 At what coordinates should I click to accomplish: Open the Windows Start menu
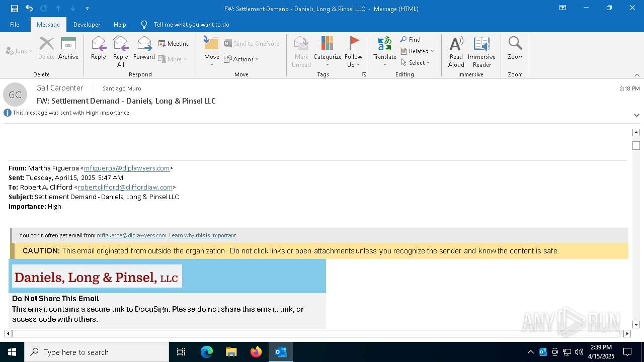[x=12, y=352]
